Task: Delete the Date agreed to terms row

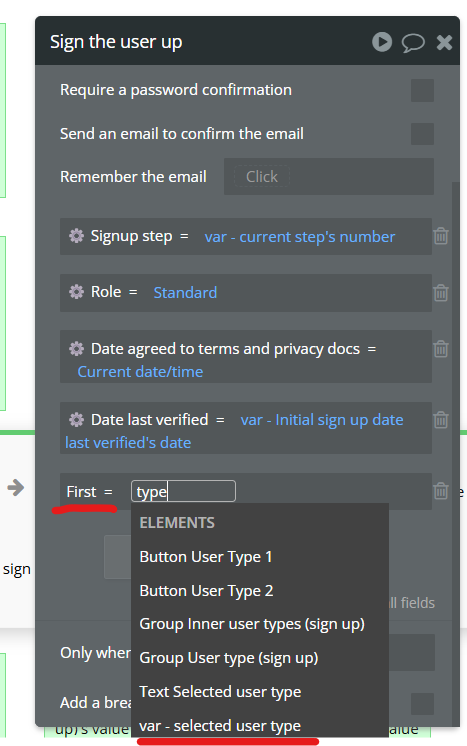Action: pos(441,349)
